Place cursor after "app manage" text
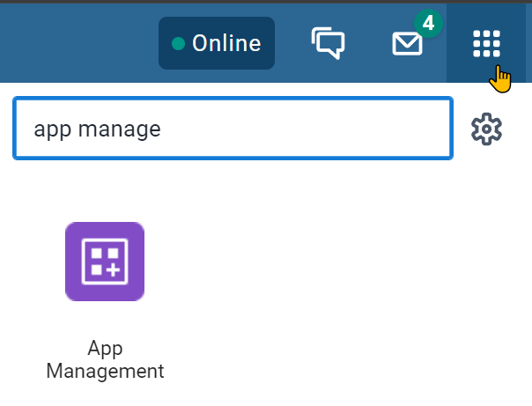The width and height of the screenshot is (532, 406). coord(161,129)
